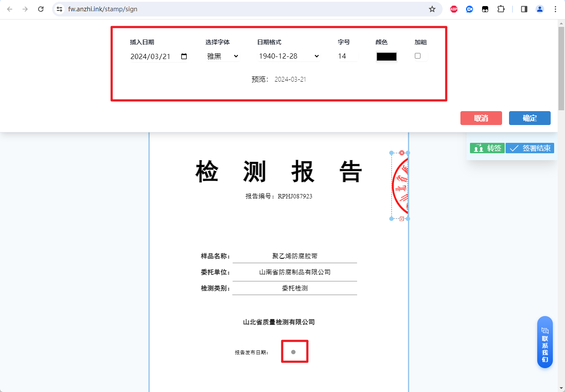Click the 字号 font size field
565x392 pixels.
click(348, 56)
